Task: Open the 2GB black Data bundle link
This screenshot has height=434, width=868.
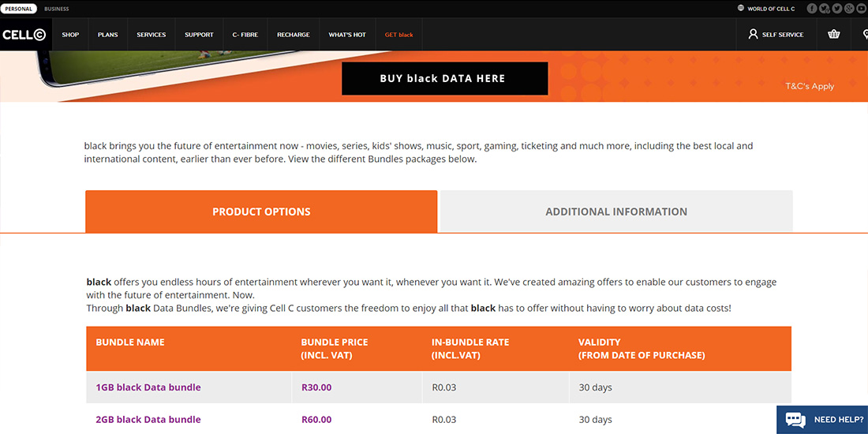Action: 148,420
